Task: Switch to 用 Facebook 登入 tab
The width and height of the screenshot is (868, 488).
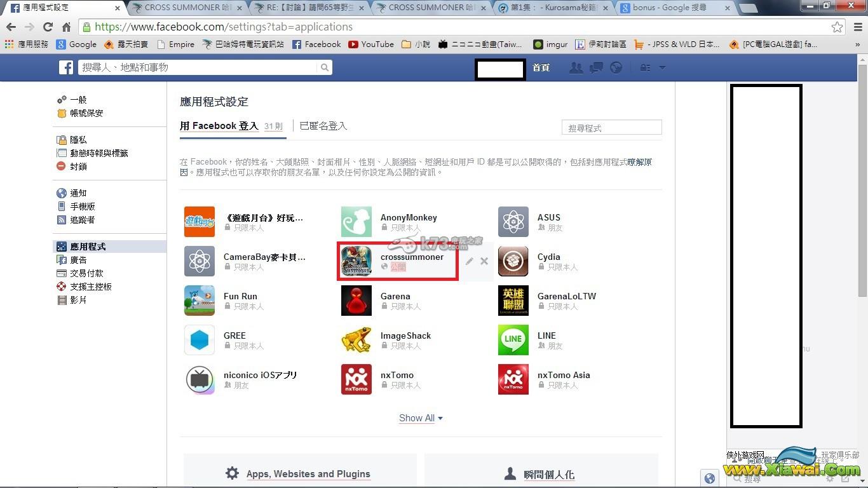Action: (219, 126)
